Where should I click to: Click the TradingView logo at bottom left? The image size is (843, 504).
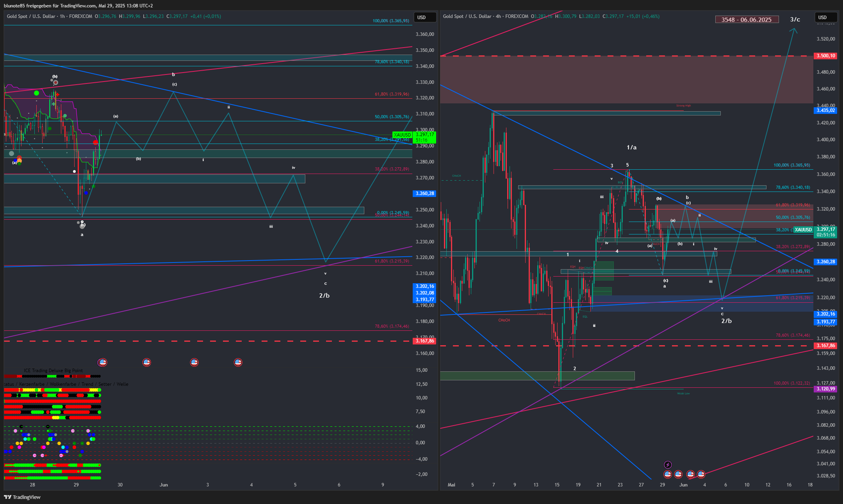22,497
